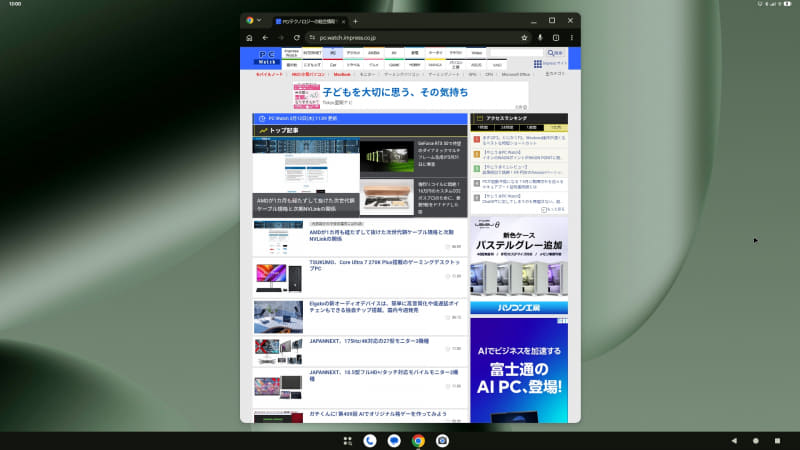Open the Impress Watch site tab
The width and height of the screenshot is (800, 450).
(x=291, y=53)
